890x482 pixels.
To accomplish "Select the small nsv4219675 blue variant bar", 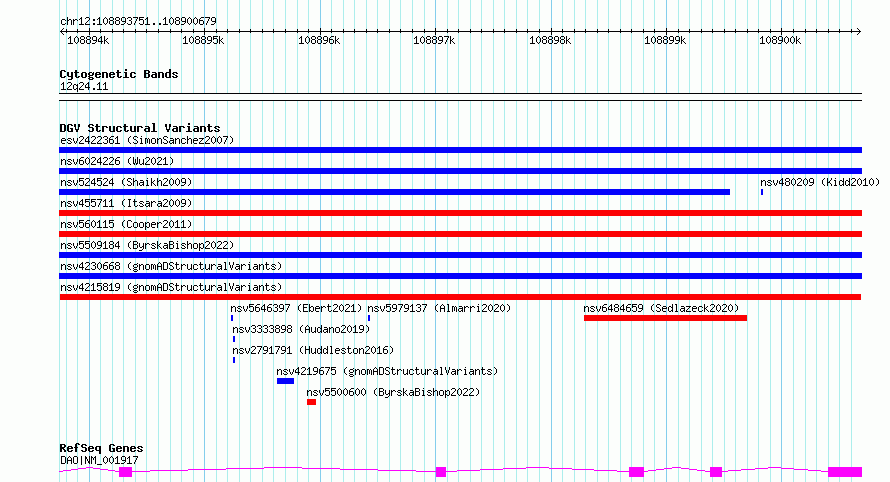I will coord(286,381).
